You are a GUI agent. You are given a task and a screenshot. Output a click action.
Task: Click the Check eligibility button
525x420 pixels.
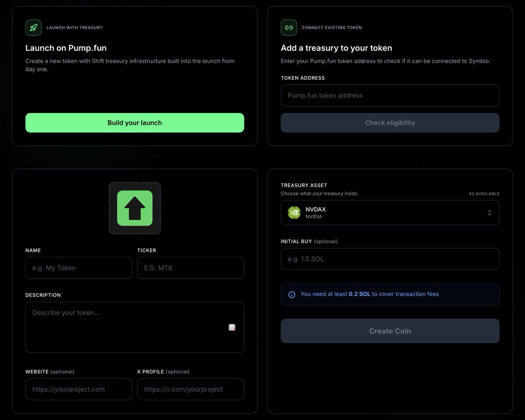pyautogui.click(x=390, y=123)
